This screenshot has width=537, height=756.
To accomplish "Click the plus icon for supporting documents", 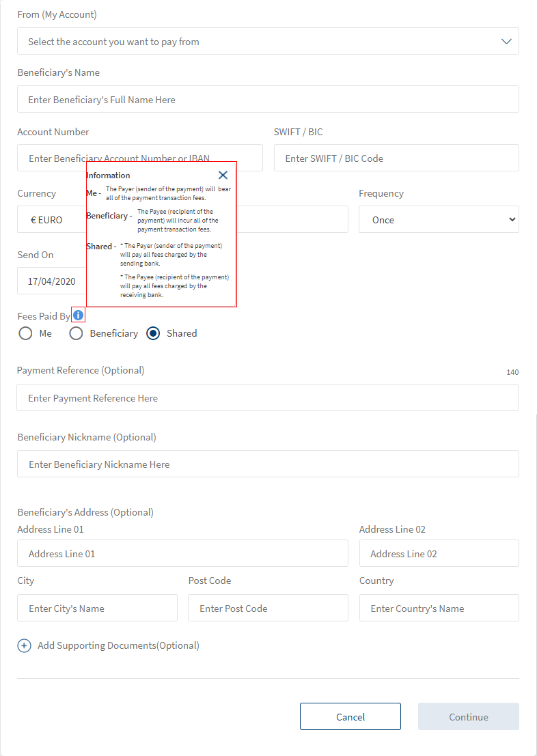I will [x=24, y=645].
